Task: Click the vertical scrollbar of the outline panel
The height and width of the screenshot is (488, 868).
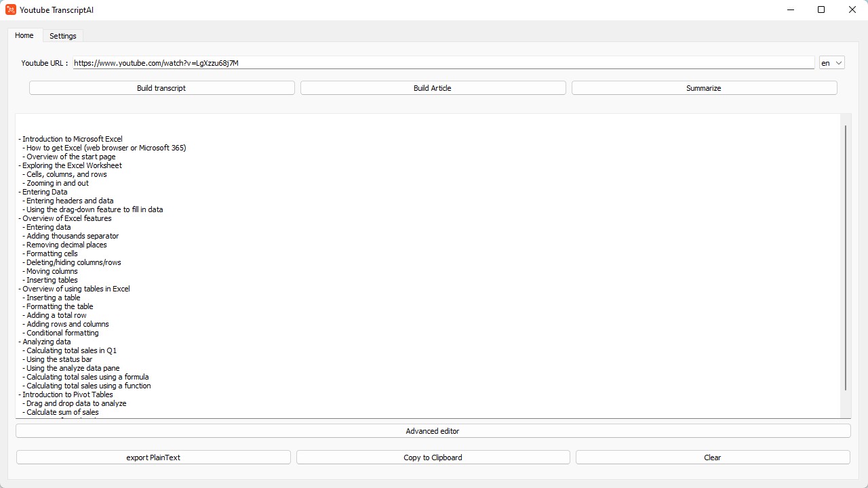Action: (846, 258)
